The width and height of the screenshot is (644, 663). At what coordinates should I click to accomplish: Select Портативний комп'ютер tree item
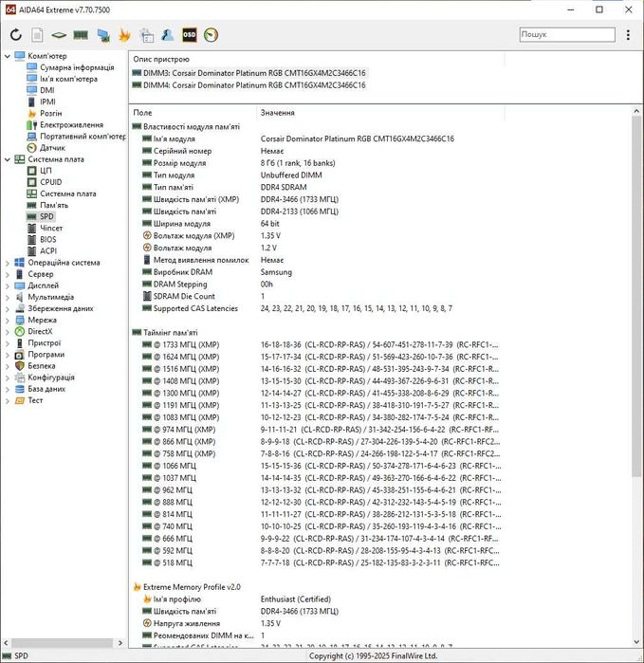[83, 137]
